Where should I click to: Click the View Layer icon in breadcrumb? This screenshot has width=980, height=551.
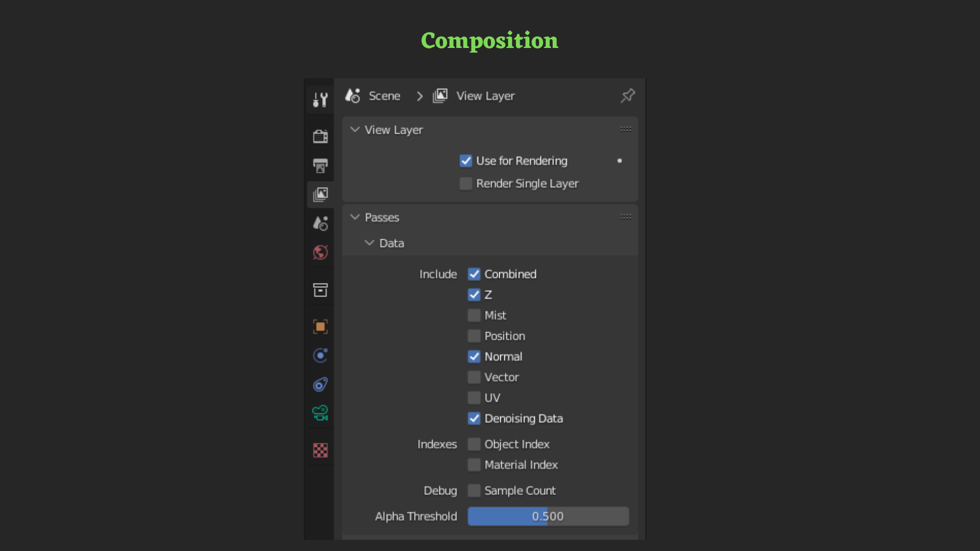click(440, 96)
